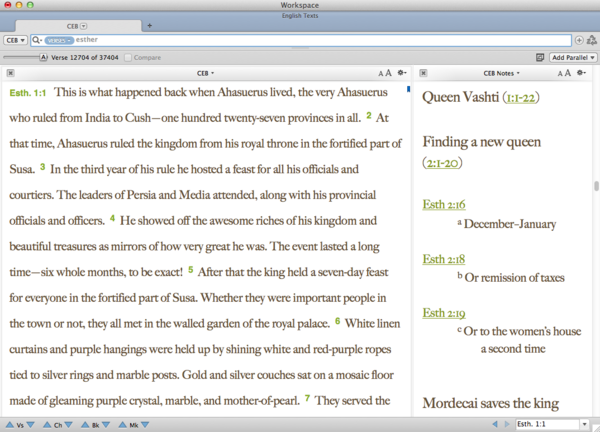Click the search magnifier icon
This screenshot has width=600, height=432.
tap(36, 40)
